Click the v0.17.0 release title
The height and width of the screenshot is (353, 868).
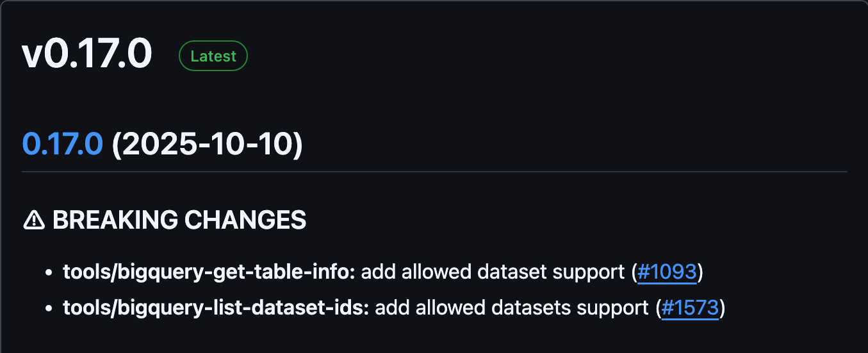pos(87,55)
